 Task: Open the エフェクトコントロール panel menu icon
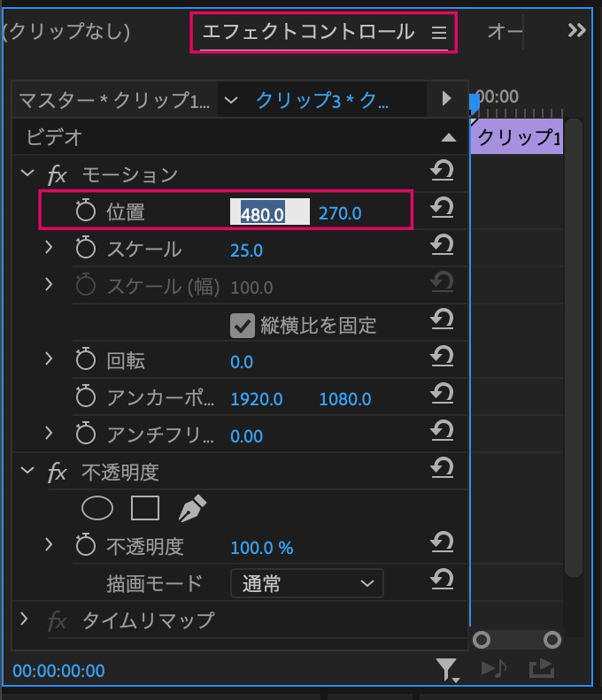[x=439, y=32]
